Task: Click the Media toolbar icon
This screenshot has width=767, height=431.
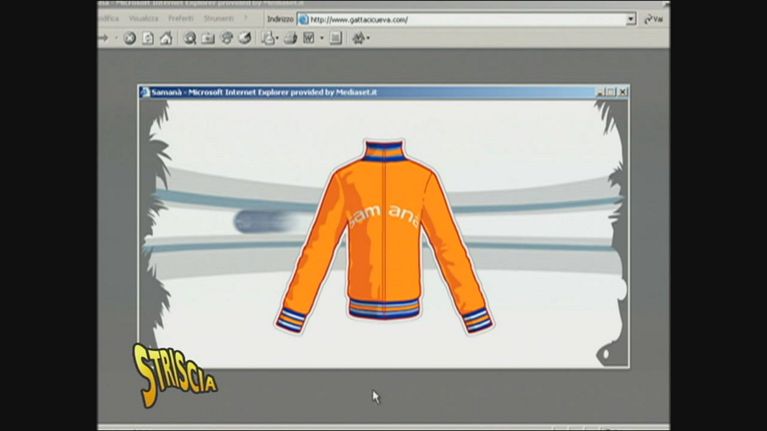Action: point(226,39)
